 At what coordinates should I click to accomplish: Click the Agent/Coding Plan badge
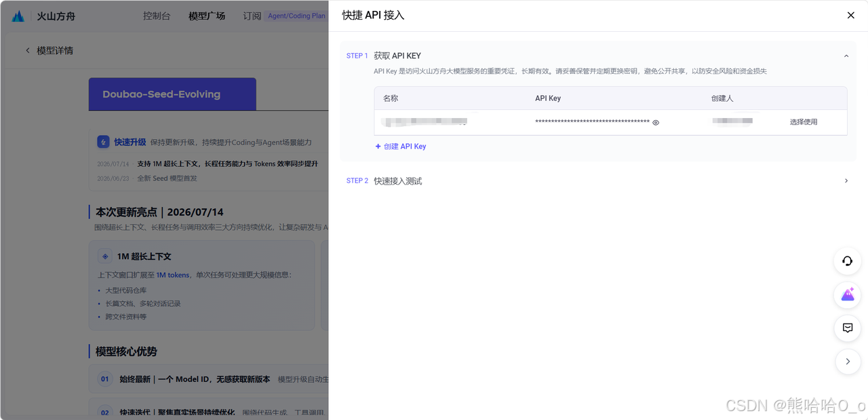click(296, 16)
